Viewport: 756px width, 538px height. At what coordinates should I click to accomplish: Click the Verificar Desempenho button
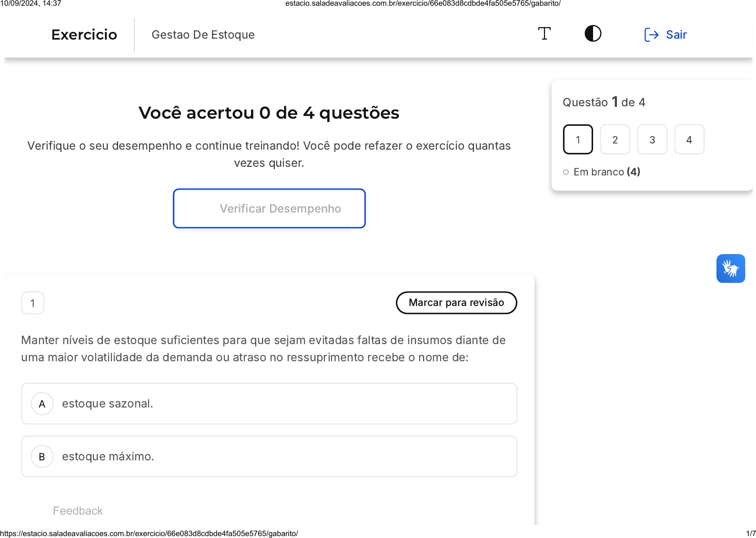(x=269, y=209)
